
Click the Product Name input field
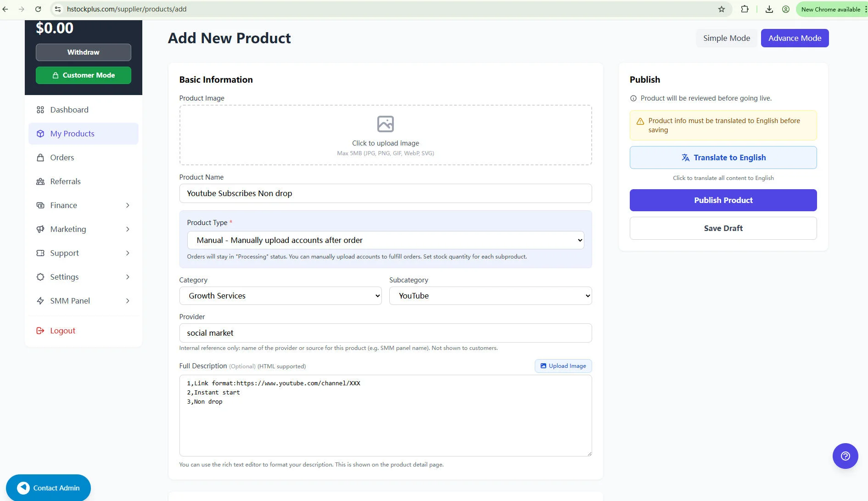point(385,193)
